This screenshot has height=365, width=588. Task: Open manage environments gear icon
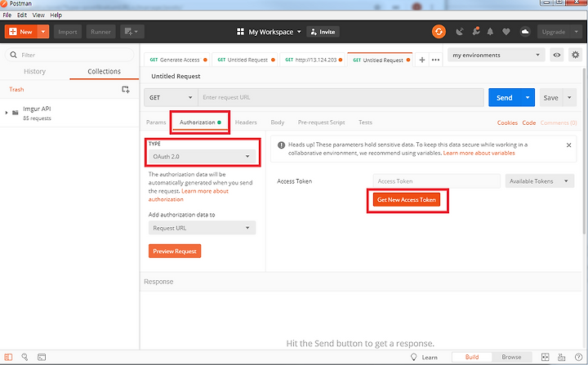pos(575,56)
